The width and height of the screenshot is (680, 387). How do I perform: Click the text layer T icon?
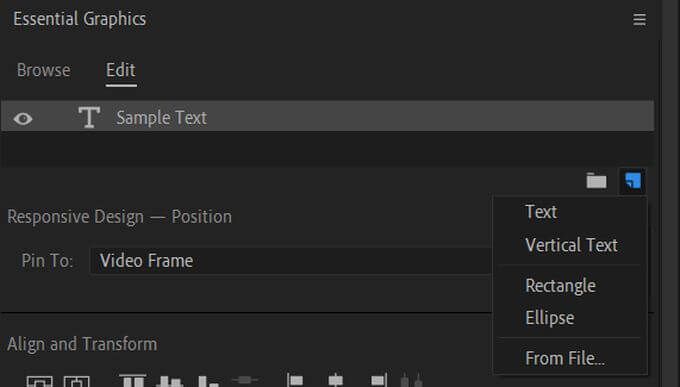(89, 117)
